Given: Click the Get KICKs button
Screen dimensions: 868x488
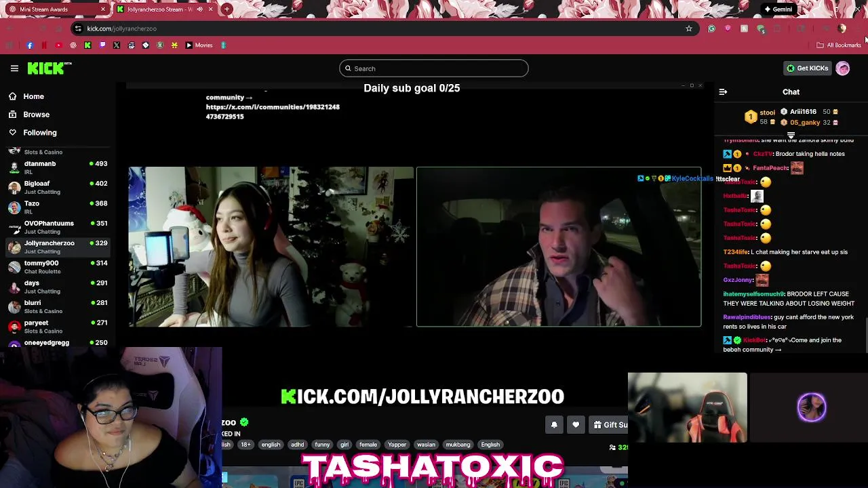Looking at the screenshot, I should [807, 68].
